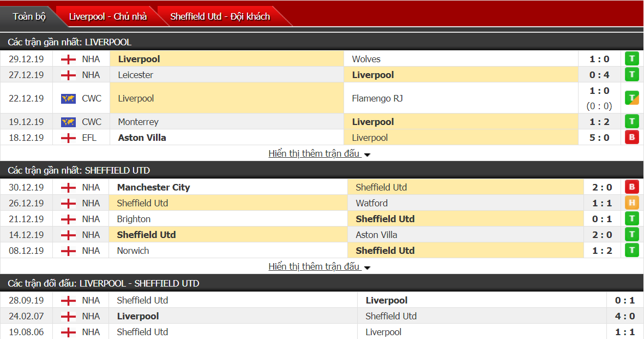Image resolution: width=644 pixels, height=339 pixels.
Task: Click the red B icon for Manchester City match
Action: pos(631,186)
